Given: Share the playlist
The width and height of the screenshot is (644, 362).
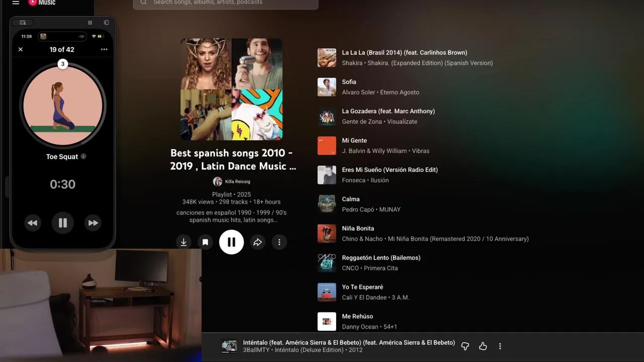Looking at the screenshot, I should tap(258, 242).
